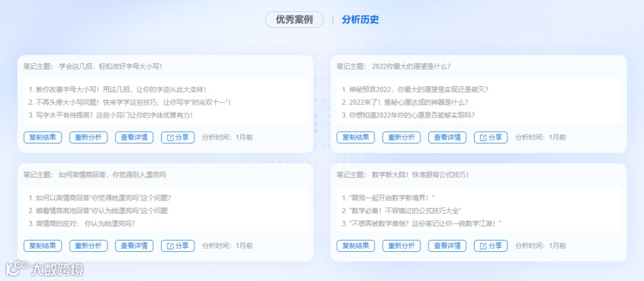The width and height of the screenshot is (644, 281).
Task: Open 查看详情 for 数学新大陆 card
Action: coord(447,246)
